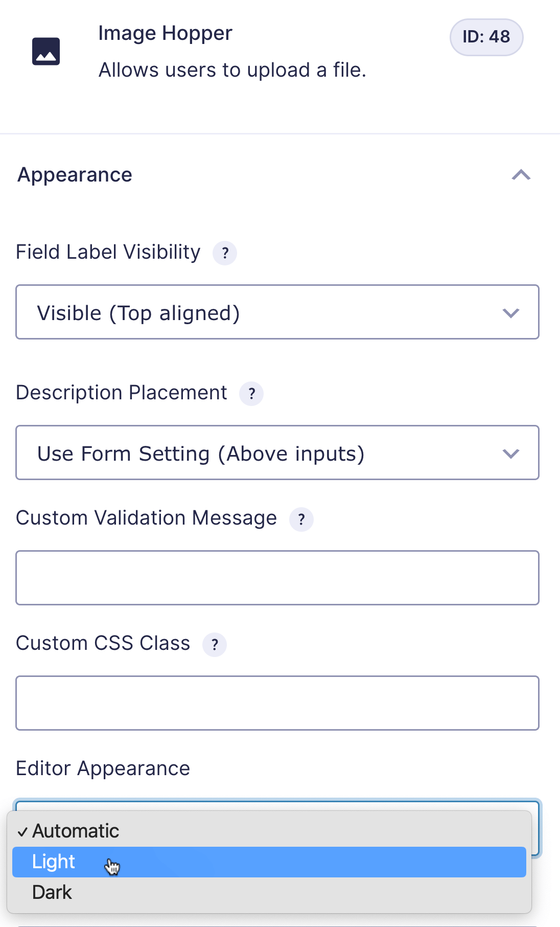Click the Image Hopper field icon

(x=46, y=51)
